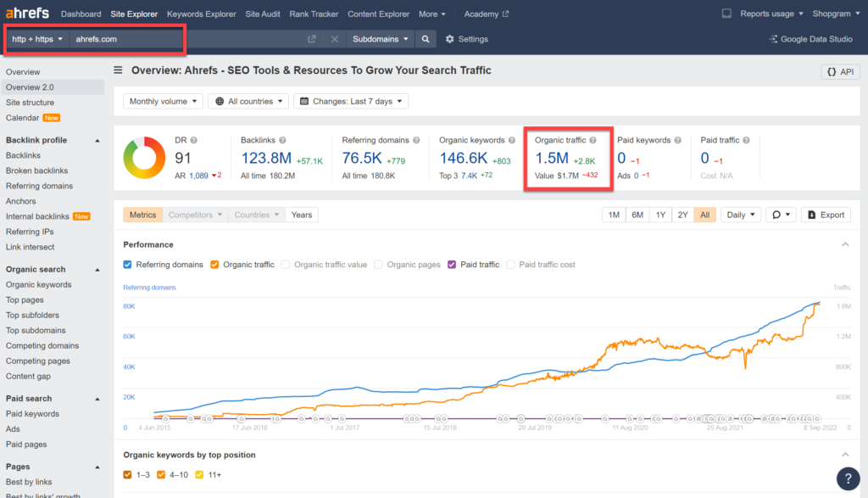Open the Subdomains mode dropdown
Screen dimensions: 868x498
coord(381,39)
